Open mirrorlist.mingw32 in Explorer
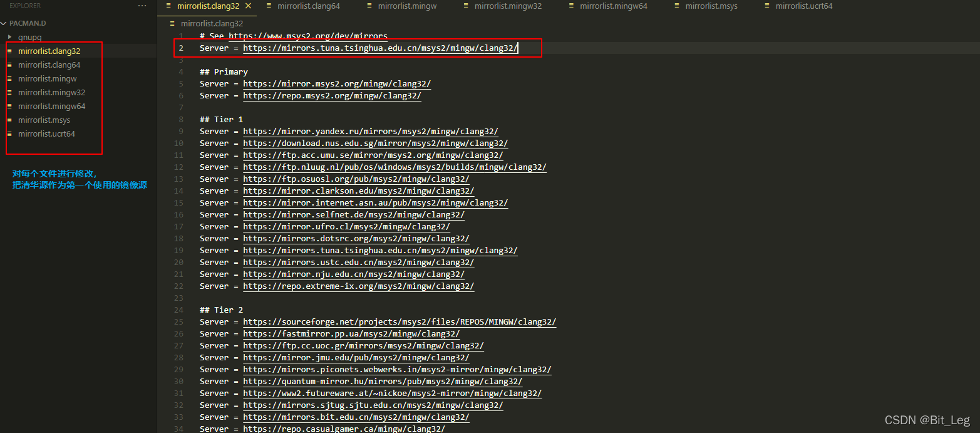The height and width of the screenshot is (433, 980). 51,92
